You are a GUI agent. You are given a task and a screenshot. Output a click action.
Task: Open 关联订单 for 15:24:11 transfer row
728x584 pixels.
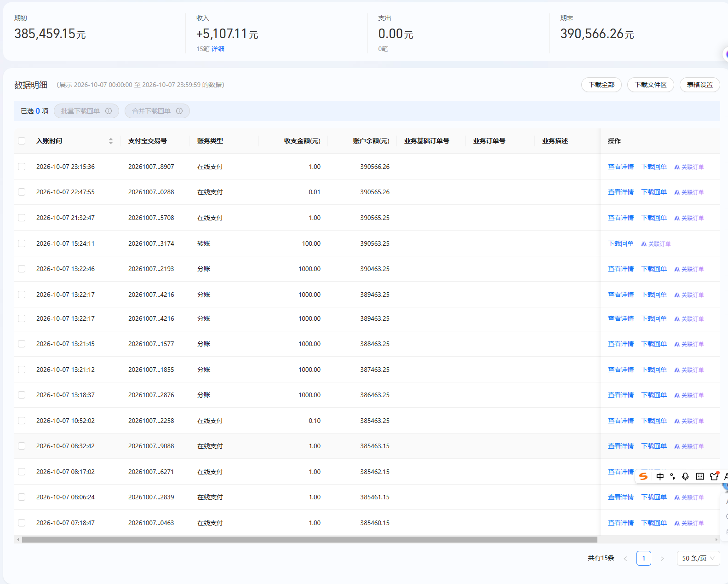(x=656, y=244)
